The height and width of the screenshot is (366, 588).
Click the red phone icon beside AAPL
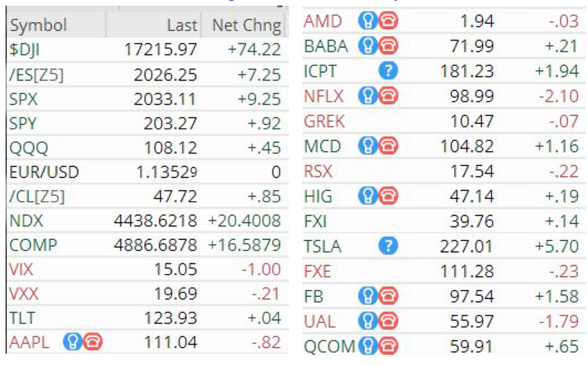93,341
